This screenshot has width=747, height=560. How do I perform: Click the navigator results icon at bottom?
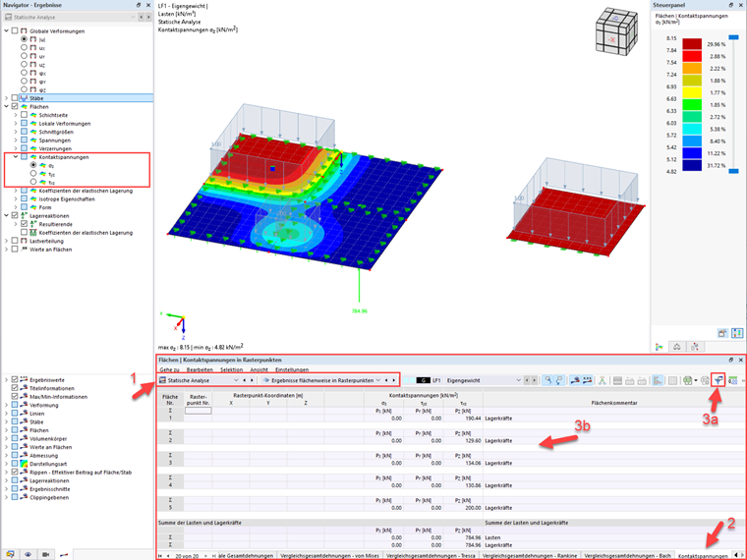[64, 554]
